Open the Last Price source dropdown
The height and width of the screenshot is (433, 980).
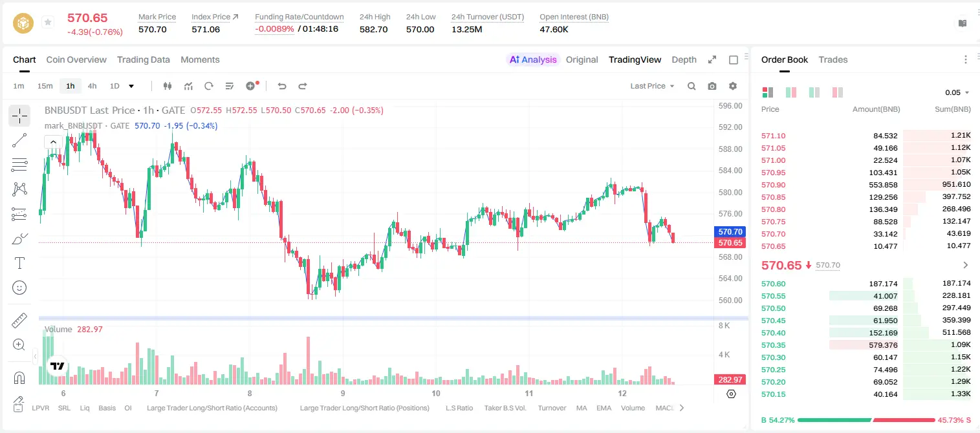pyautogui.click(x=652, y=86)
